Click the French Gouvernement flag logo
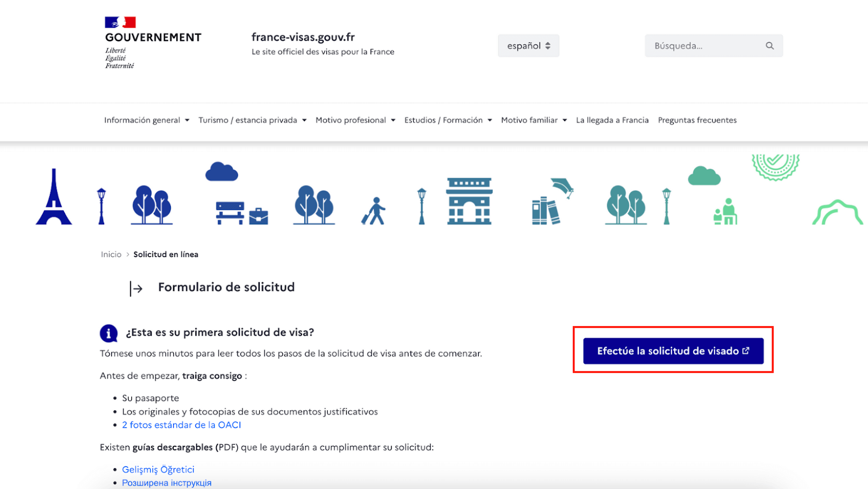 120,22
